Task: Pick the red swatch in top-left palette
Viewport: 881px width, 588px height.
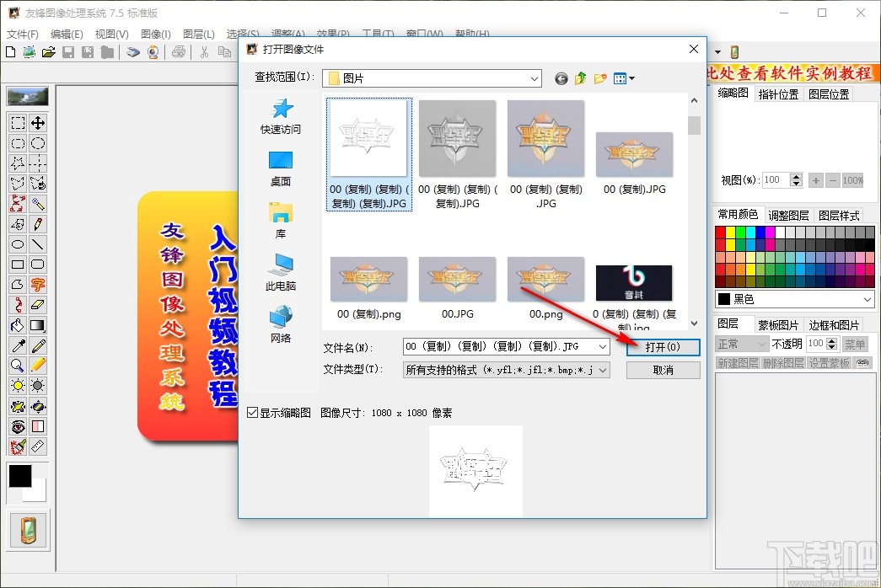Action: [720, 232]
